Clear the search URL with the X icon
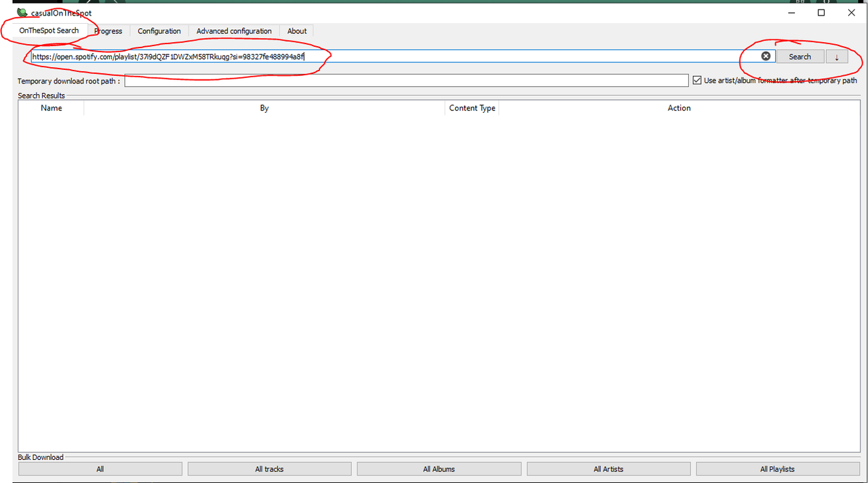 click(766, 56)
